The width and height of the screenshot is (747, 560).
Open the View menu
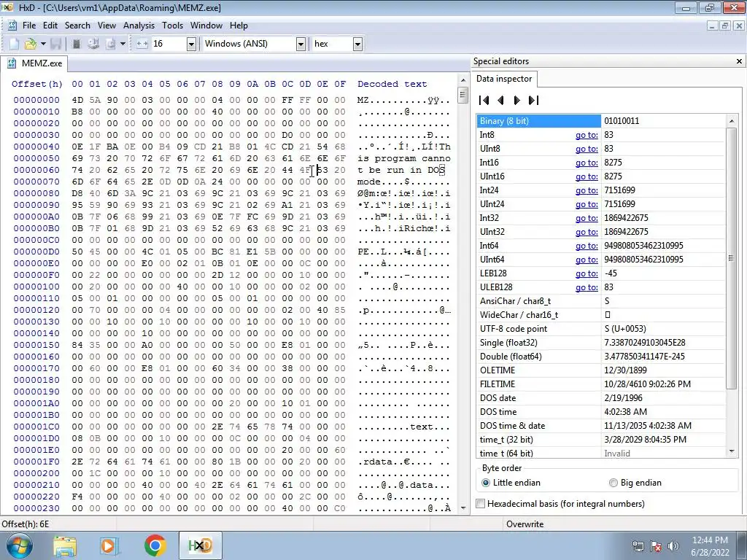click(x=107, y=26)
